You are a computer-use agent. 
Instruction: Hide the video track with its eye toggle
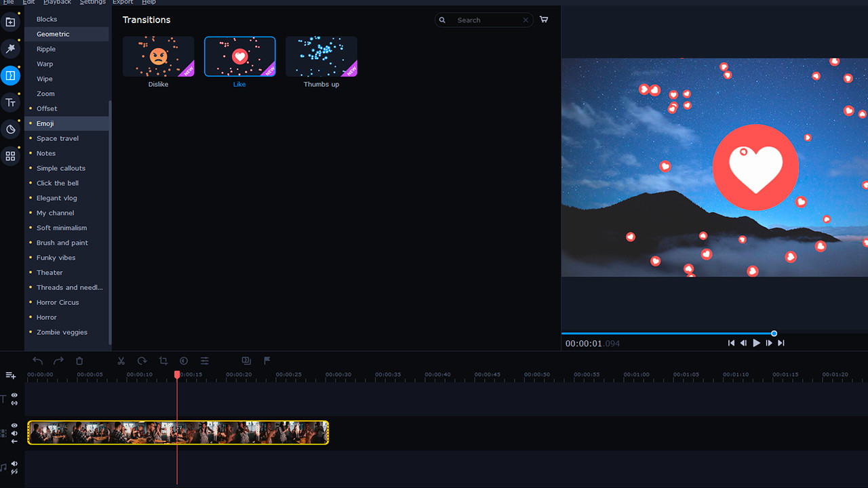coord(14,425)
